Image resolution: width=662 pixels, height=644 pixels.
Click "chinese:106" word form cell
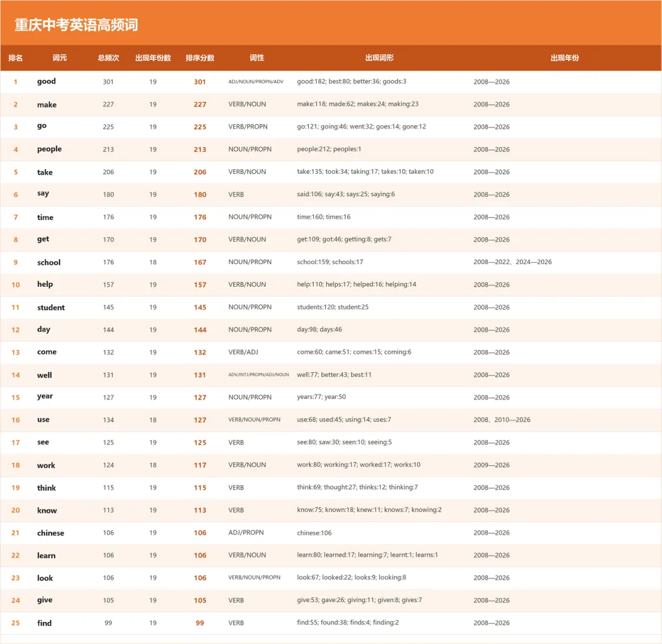coord(314,532)
